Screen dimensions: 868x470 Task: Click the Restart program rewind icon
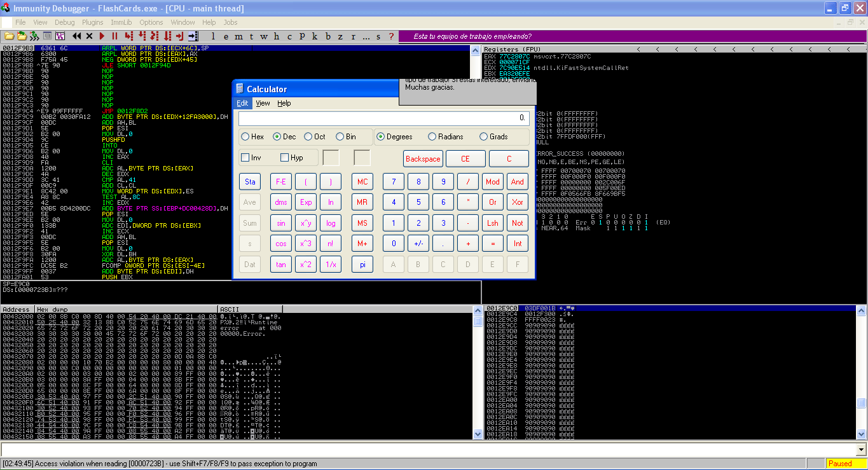(x=77, y=36)
